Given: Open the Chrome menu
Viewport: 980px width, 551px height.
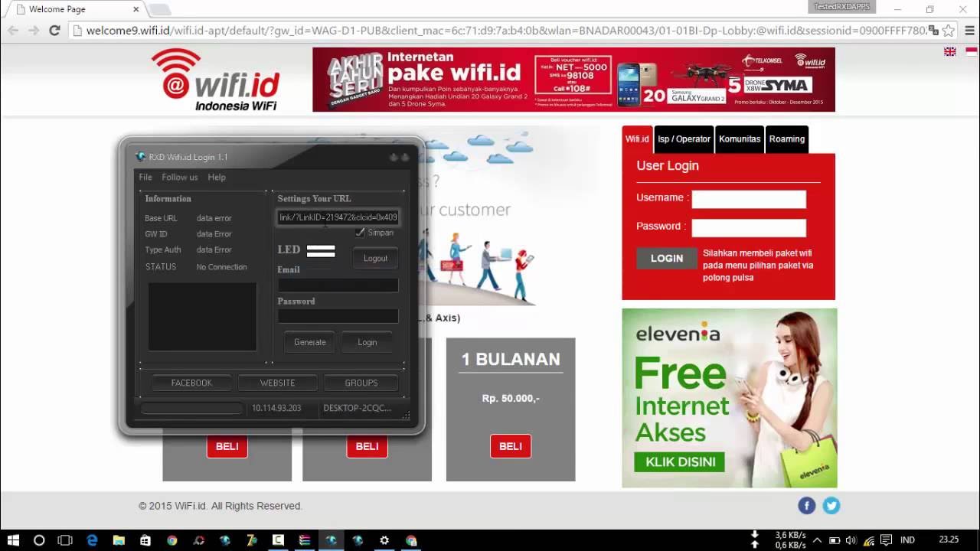Looking at the screenshot, I should pyautogui.click(x=968, y=31).
